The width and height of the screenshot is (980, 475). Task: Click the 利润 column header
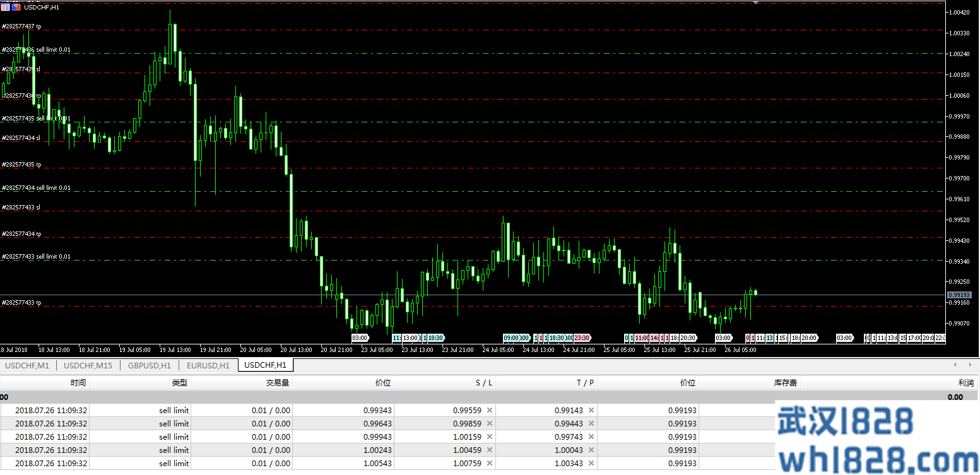click(965, 383)
